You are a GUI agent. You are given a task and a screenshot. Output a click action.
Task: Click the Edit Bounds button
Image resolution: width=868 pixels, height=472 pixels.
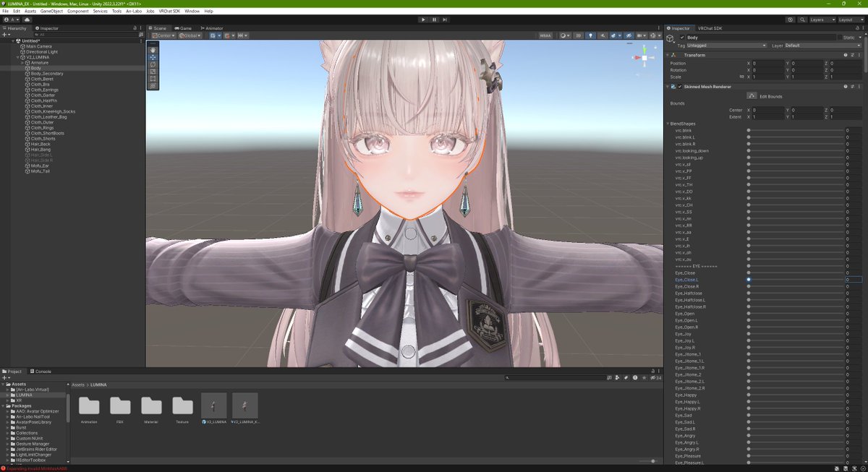(x=752, y=95)
